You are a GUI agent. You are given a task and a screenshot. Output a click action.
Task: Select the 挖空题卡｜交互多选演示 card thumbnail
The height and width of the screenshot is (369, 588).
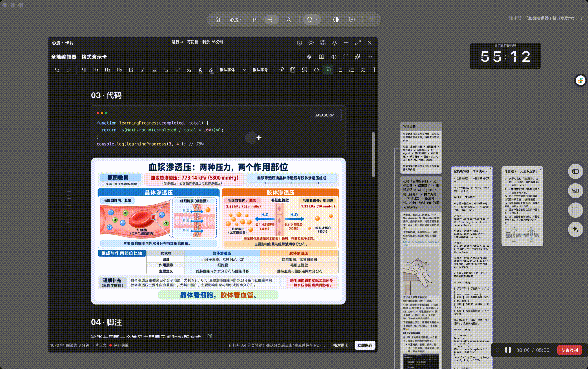(x=522, y=206)
